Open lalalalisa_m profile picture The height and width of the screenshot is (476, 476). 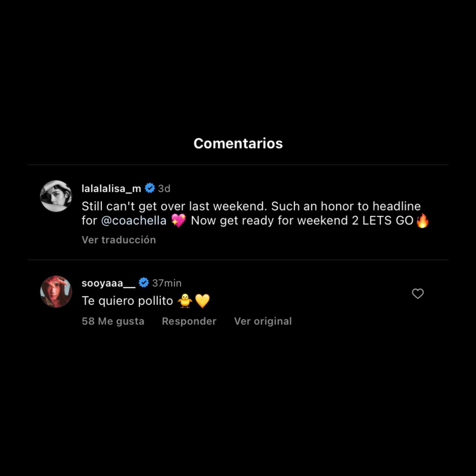pyautogui.click(x=56, y=196)
